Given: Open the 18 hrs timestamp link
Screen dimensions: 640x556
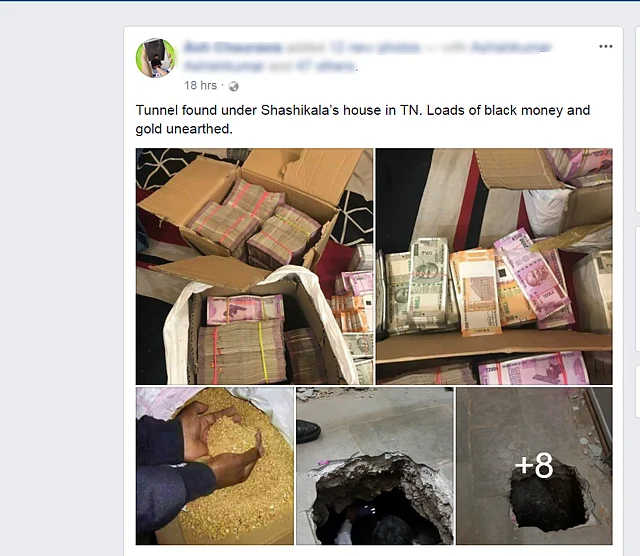Looking at the screenshot, I should point(200,85).
